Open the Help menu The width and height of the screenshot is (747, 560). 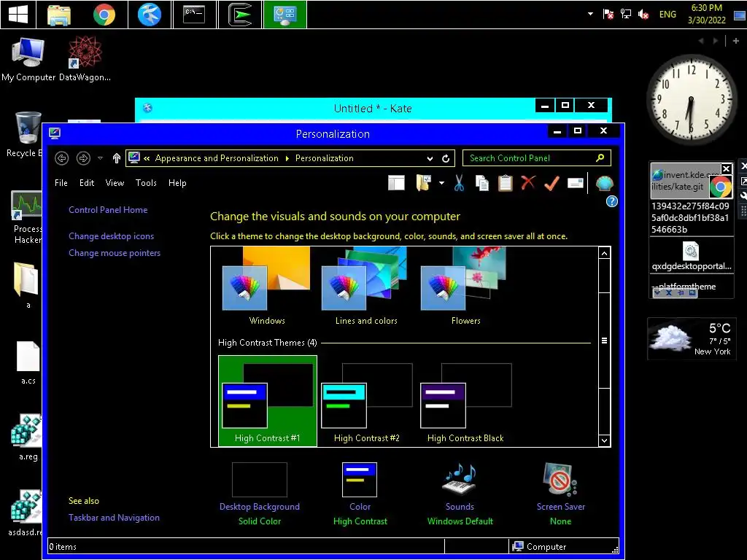[x=177, y=183]
